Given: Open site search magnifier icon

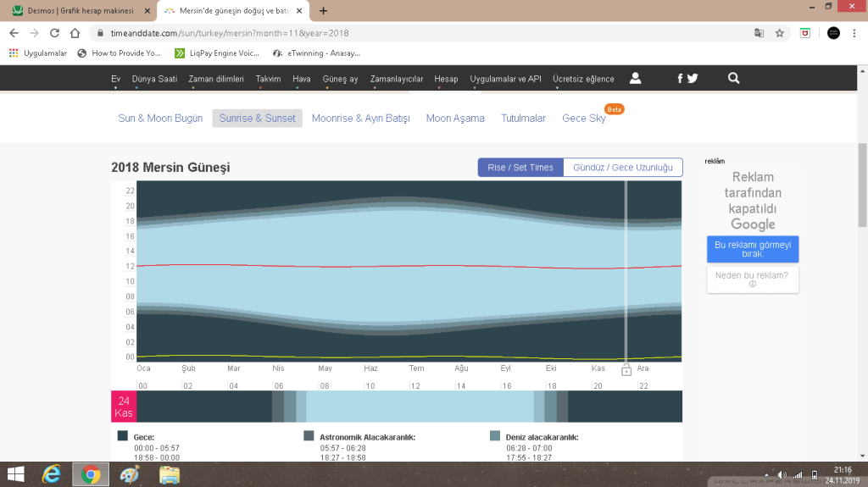Looking at the screenshot, I should pos(733,78).
